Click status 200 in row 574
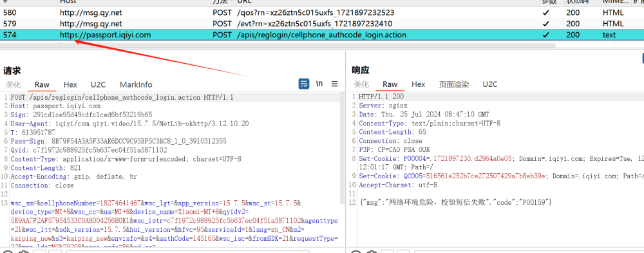This screenshot has height=253, width=644. click(x=573, y=35)
